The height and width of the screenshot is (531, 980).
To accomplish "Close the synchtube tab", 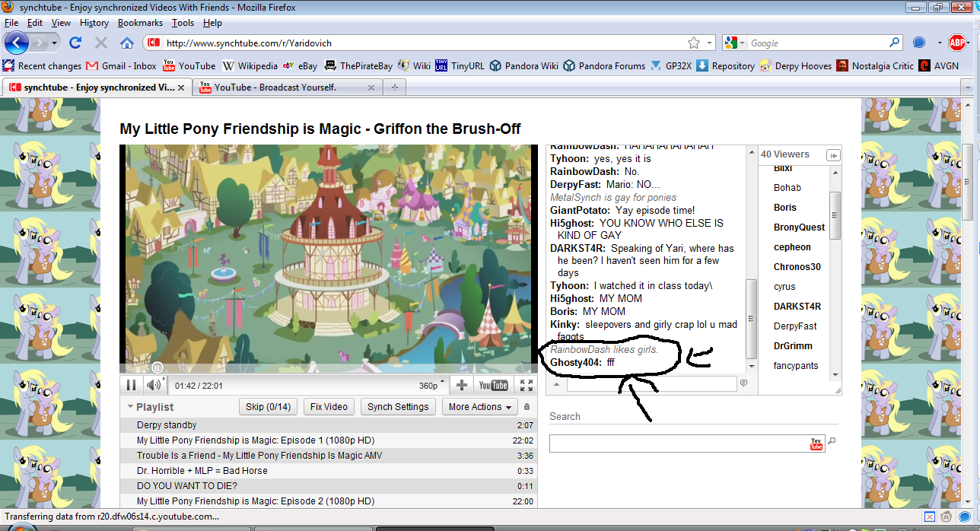I will [x=183, y=87].
